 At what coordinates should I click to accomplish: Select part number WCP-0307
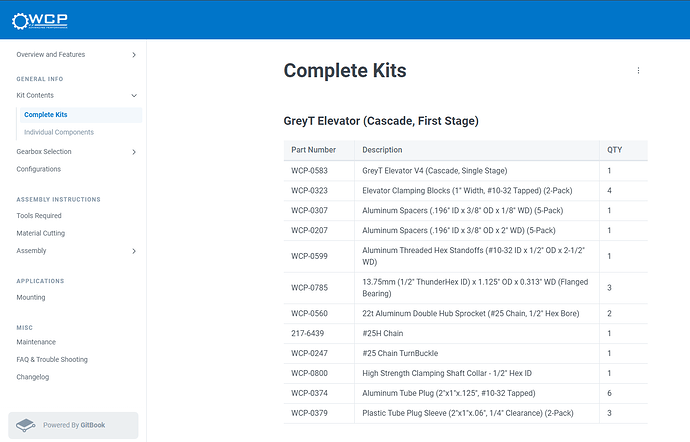309,210
